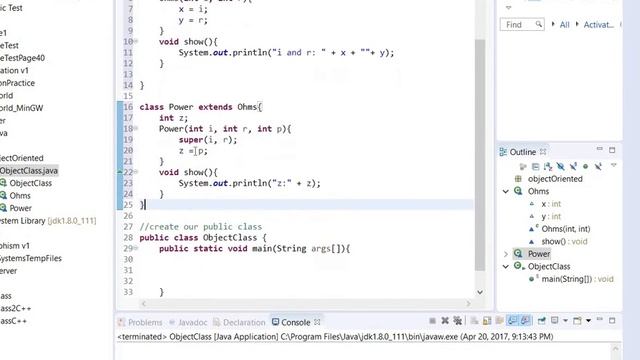Switch to the Javadoc tab
The image size is (640, 360).
[x=188, y=322]
